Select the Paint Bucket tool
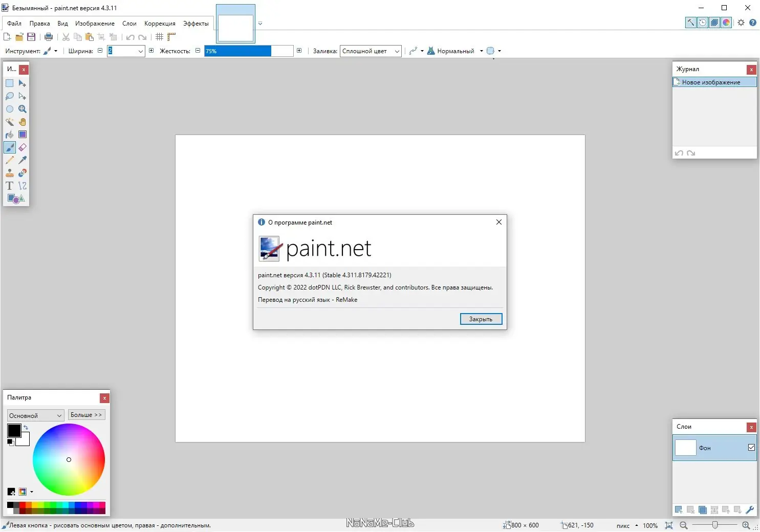This screenshot has width=760, height=532. tap(10, 135)
